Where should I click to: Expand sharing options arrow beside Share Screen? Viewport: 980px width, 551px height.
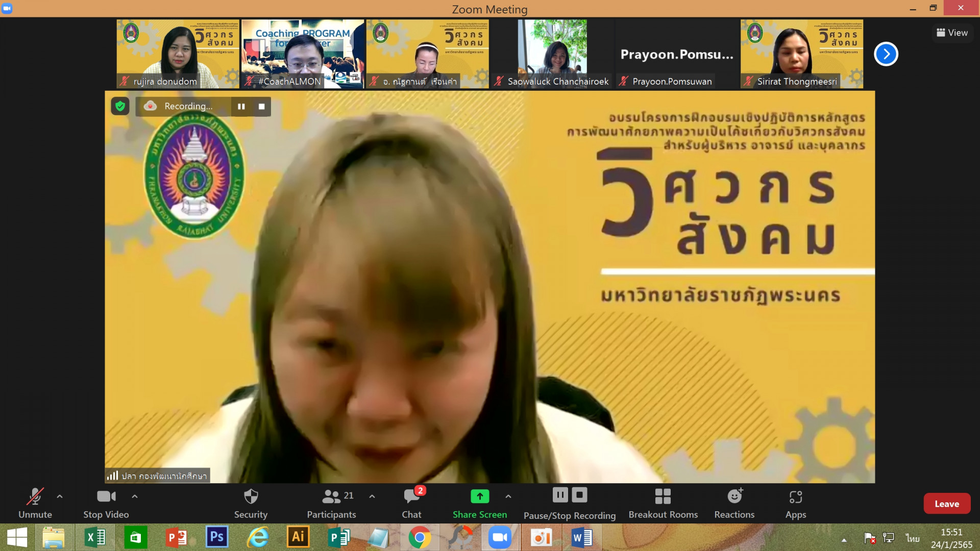[x=508, y=496]
